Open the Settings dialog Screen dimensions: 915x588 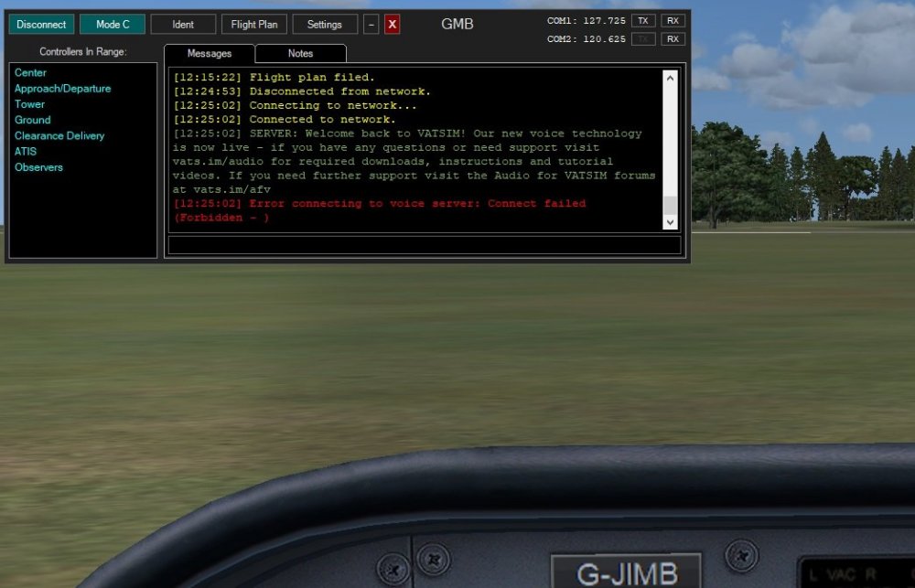click(x=324, y=25)
